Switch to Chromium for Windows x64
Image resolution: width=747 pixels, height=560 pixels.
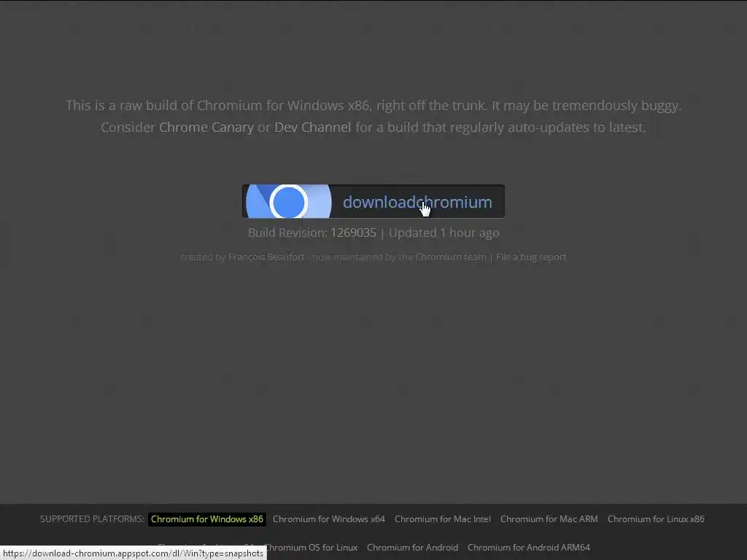(x=329, y=519)
